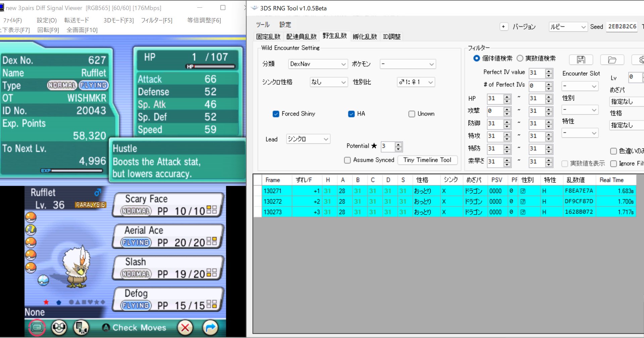The image size is (644, 338).
Task: Click the blue return arrow in game
Action: click(210, 328)
